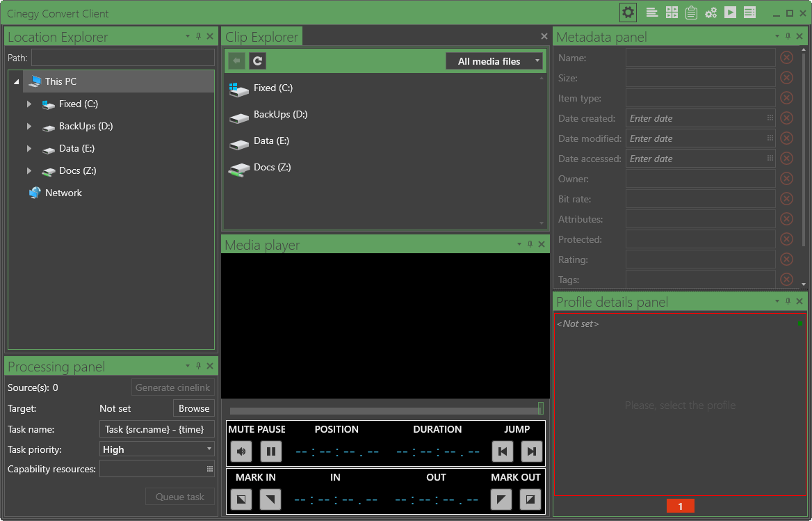The height and width of the screenshot is (521, 812).
Task: Pin the Location Explorer panel
Action: [x=198, y=36]
